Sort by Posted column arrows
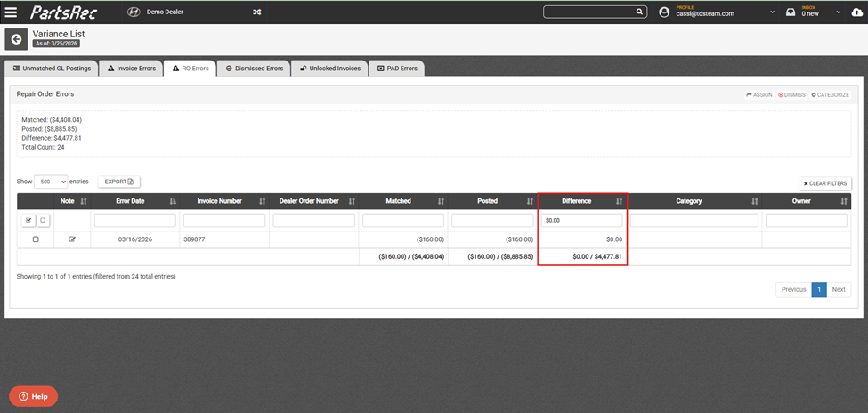 pos(531,201)
